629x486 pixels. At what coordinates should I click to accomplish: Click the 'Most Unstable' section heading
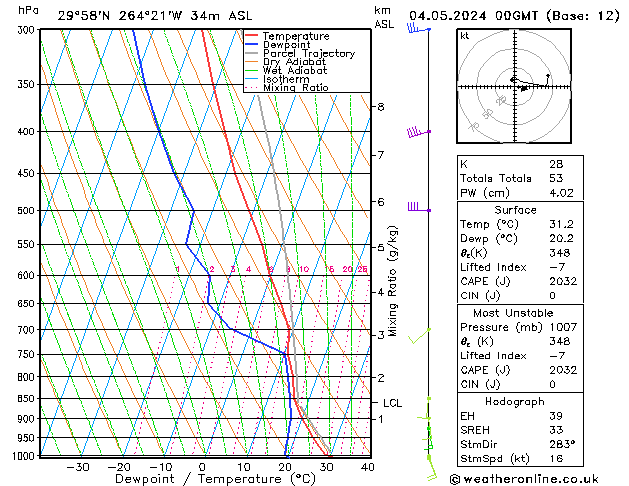coord(513,313)
